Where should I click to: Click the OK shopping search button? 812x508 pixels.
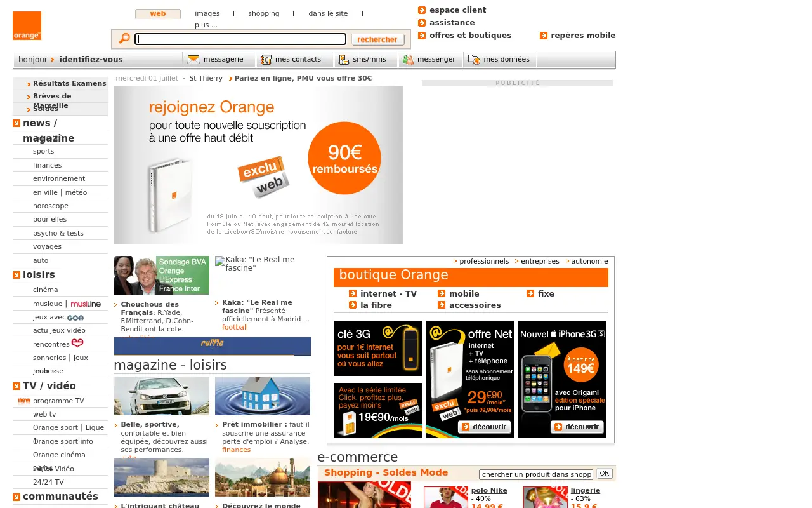pyautogui.click(x=605, y=473)
